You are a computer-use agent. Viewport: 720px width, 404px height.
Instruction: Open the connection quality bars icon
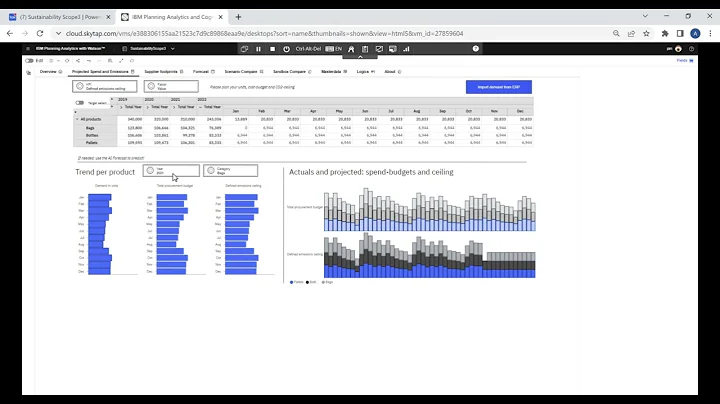click(406, 49)
